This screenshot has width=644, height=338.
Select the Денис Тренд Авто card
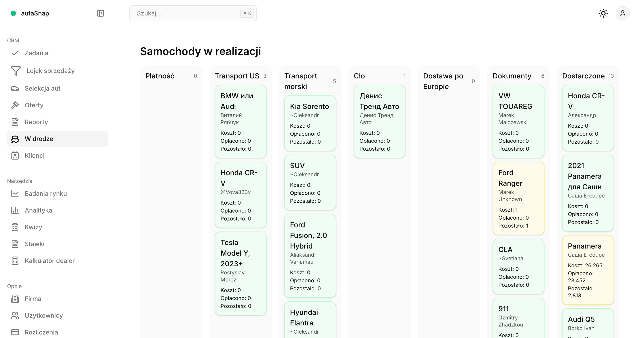(379, 122)
